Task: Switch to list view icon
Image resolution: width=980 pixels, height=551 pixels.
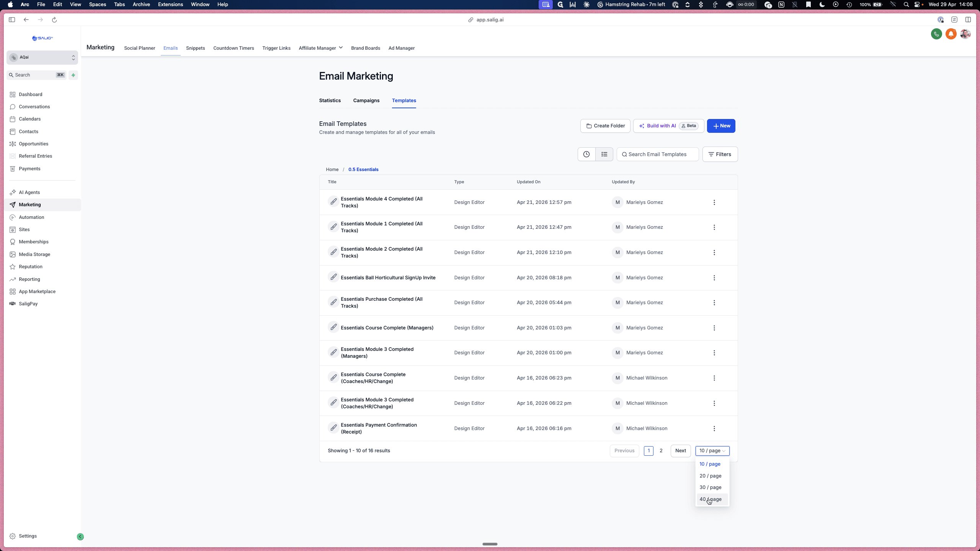Action: tap(604, 154)
